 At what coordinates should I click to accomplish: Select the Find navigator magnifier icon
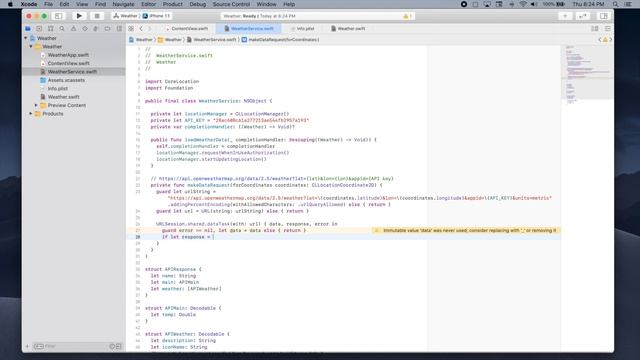tap(62, 29)
